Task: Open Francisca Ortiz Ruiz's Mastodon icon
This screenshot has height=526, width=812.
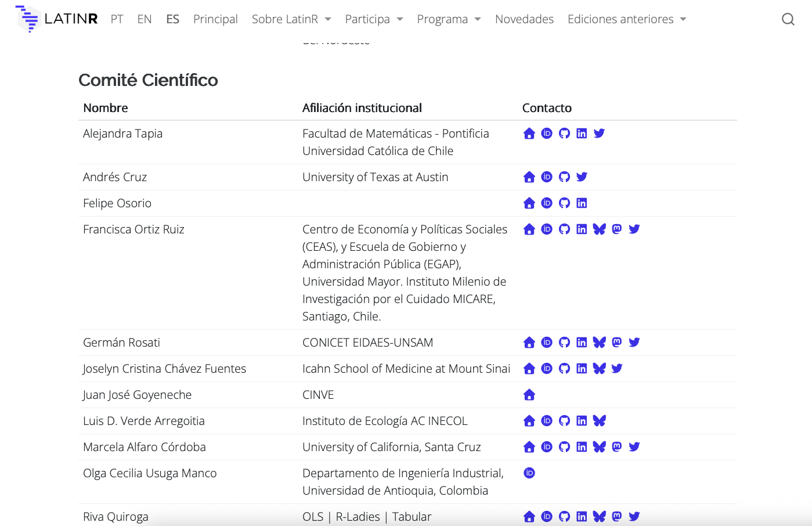Action: click(x=617, y=229)
